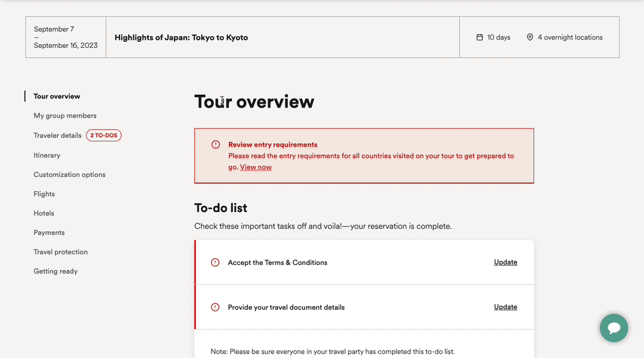
Task: Go to My group members section
Action: tap(65, 116)
